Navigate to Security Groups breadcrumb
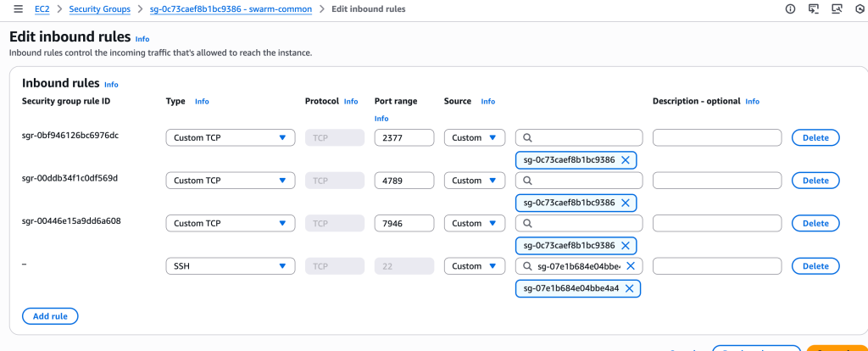868x351 pixels. [106, 9]
